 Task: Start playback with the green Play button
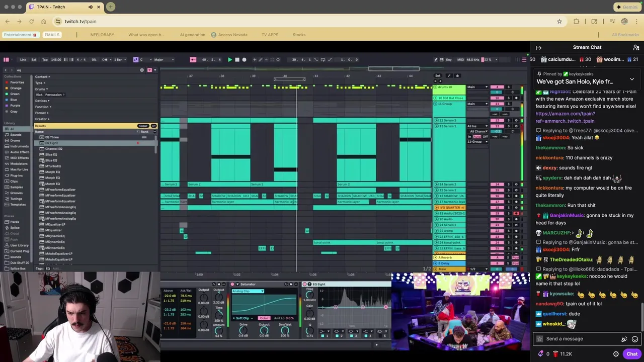click(230, 60)
